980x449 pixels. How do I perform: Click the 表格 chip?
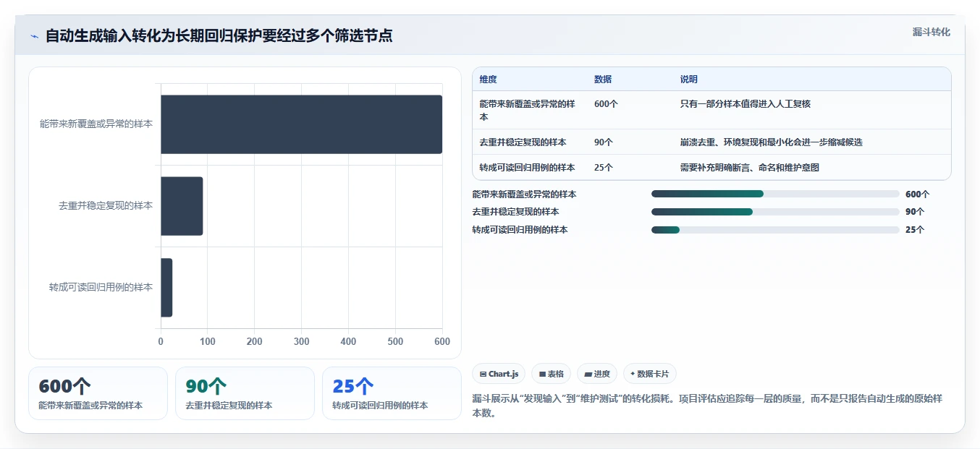[551, 374]
